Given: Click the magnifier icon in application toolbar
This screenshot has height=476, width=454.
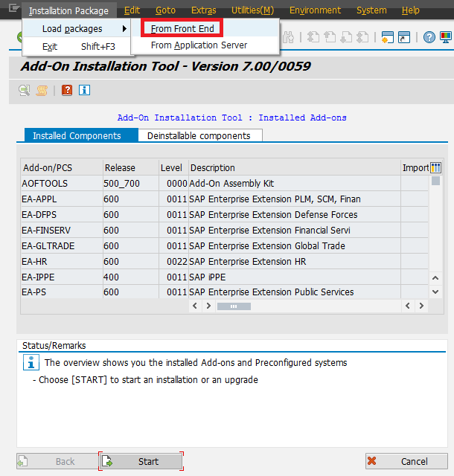Looking at the screenshot, I should (25, 90).
